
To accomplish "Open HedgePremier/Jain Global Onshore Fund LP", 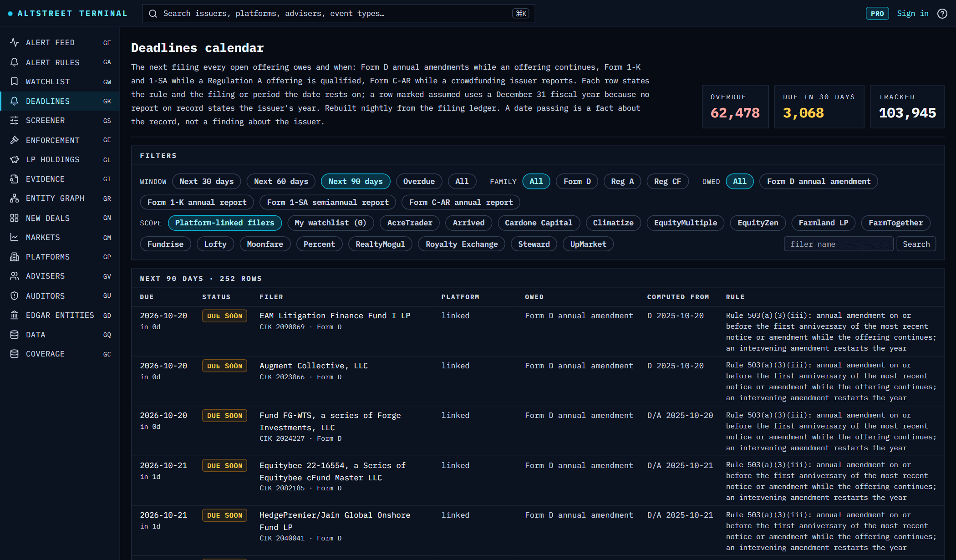I will coord(335,521).
